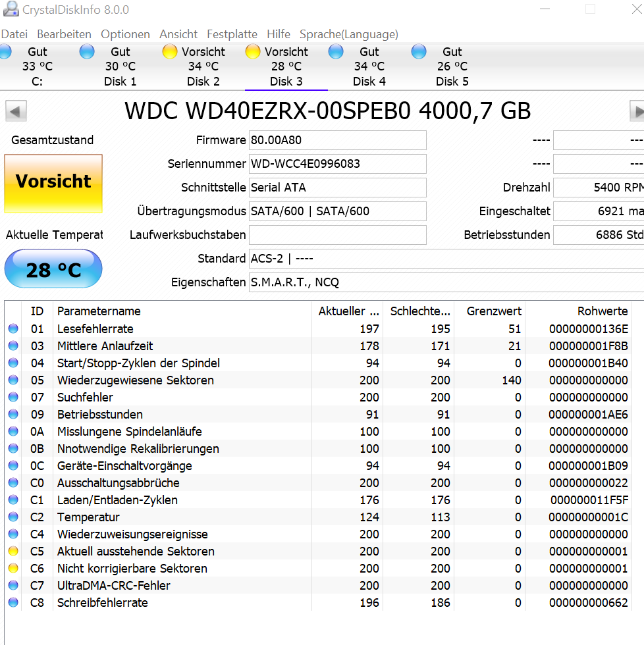Open the Sprache(Language) menu
This screenshot has width=644, height=645.
click(x=349, y=34)
